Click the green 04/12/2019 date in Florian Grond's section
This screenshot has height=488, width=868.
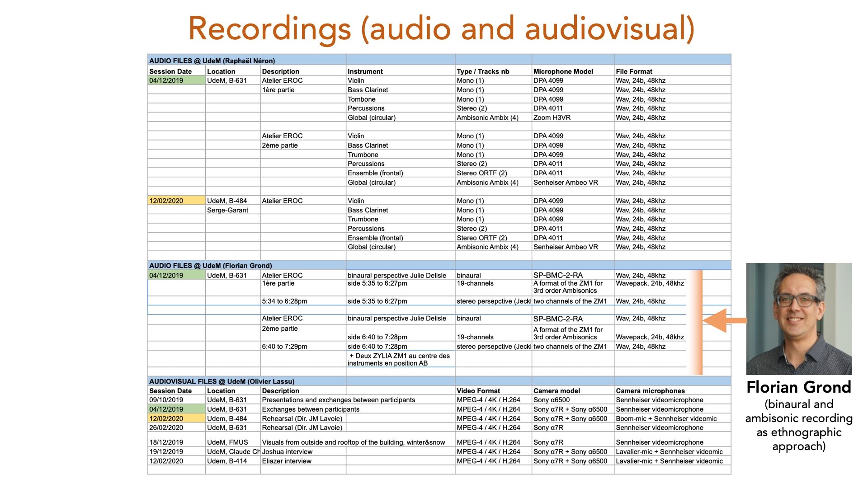point(176,275)
